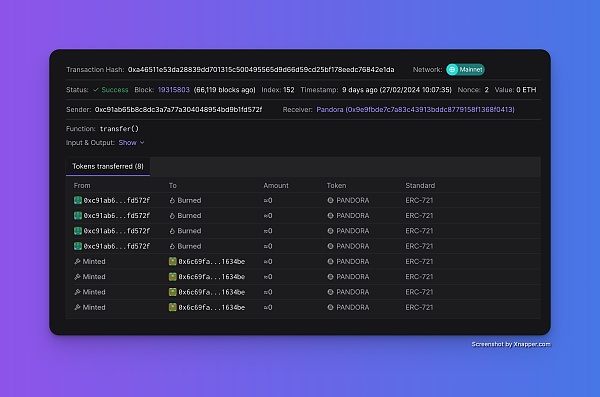Image resolution: width=600 pixels, height=397 pixels.
Task: Click the PANDORA token icon in the last row
Action: coord(330,307)
